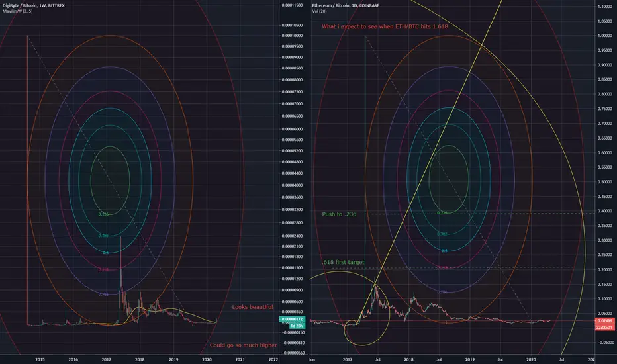Click the 0.786 Fib label on DigiByte chart
Image resolution: width=617 pixels, height=364 pixels.
(103, 295)
